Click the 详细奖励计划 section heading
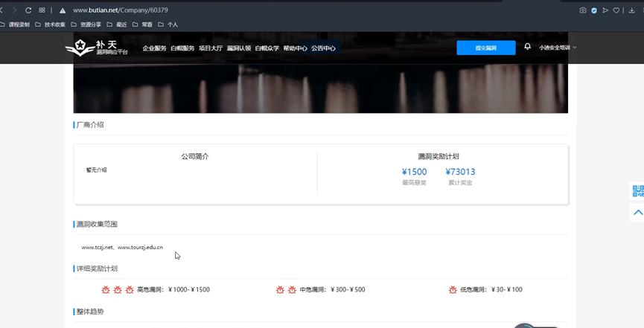This screenshot has width=644, height=328. (97, 268)
